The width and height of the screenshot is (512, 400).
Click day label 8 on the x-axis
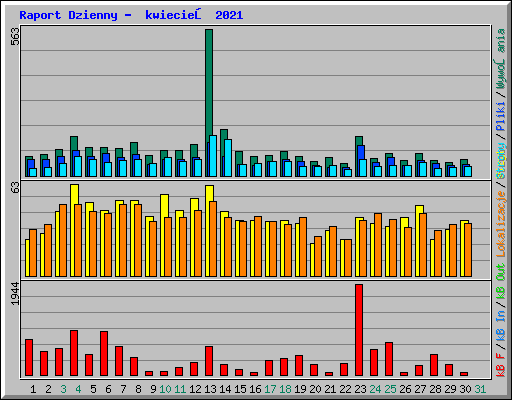[138, 389]
